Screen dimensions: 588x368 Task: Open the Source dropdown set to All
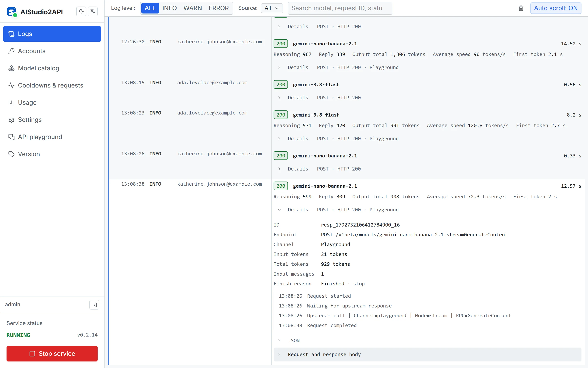pos(272,8)
